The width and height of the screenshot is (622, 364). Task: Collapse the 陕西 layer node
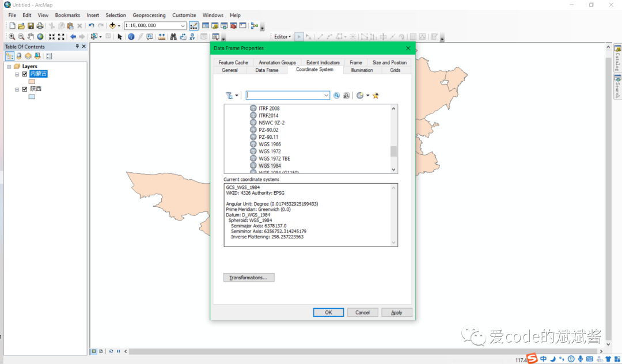click(x=17, y=90)
